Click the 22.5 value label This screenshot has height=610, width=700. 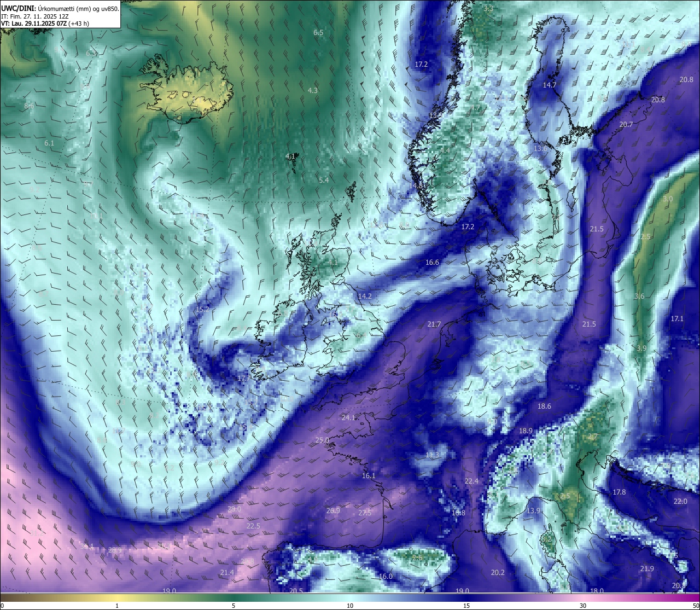[253, 526]
